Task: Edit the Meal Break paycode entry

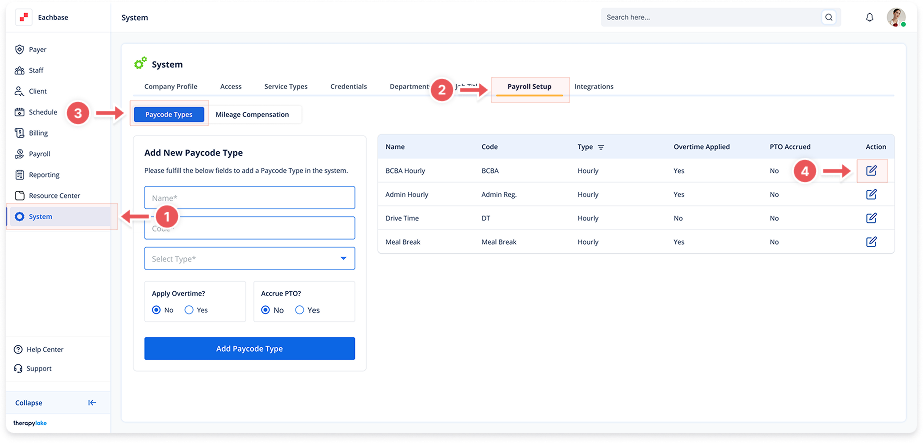Action: (x=871, y=241)
